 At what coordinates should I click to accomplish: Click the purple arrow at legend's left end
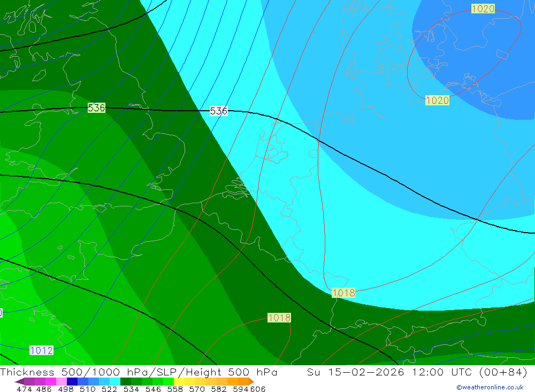click(x=19, y=381)
